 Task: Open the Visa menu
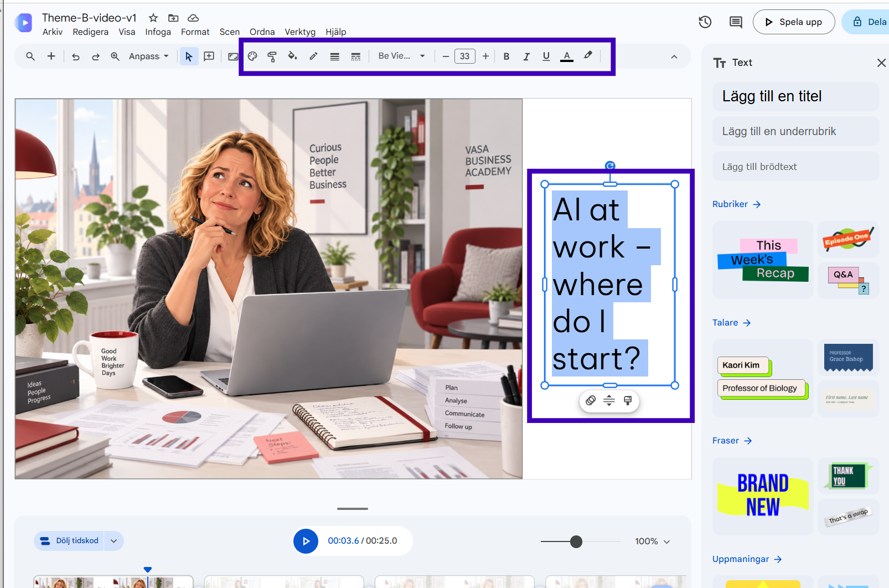coord(127,32)
